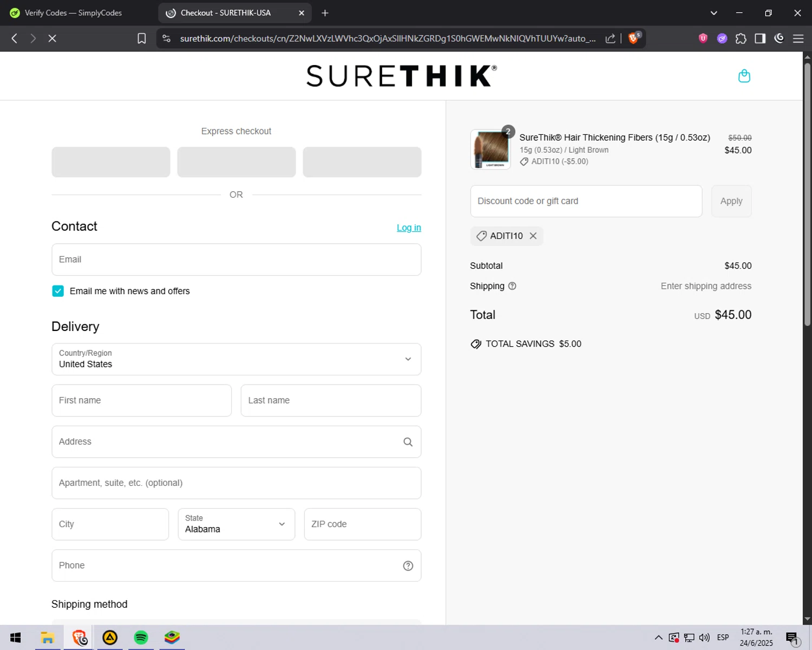Image resolution: width=812 pixels, height=650 pixels.
Task: Click the ZIP code field
Action: coord(363,524)
